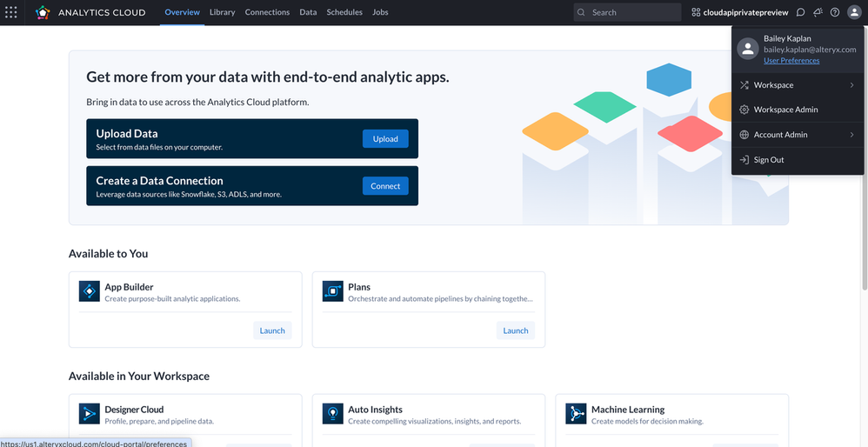Click the Workspace Admin gear icon

pos(744,110)
